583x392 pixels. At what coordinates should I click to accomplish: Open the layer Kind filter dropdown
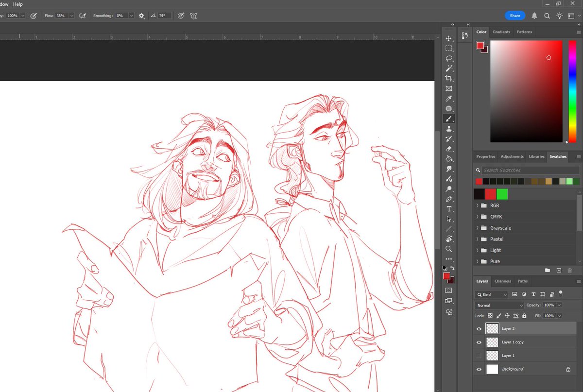pyautogui.click(x=491, y=294)
